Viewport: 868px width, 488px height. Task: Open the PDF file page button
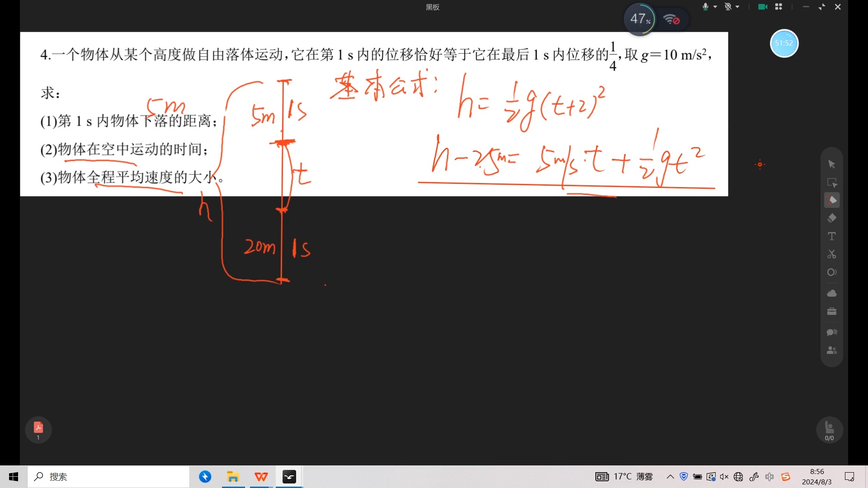coord(38,430)
